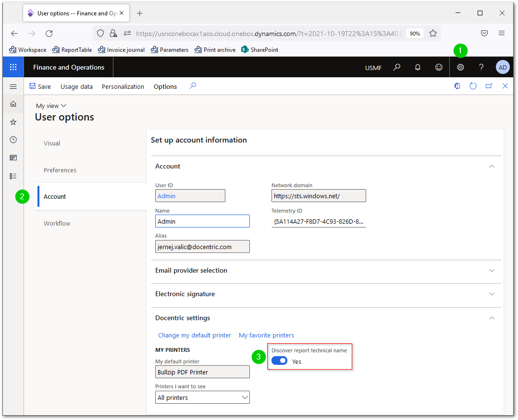Image resolution: width=518 pixels, height=420 pixels.
Task: Click the Telemetry ID field
Action: point(319,221)
